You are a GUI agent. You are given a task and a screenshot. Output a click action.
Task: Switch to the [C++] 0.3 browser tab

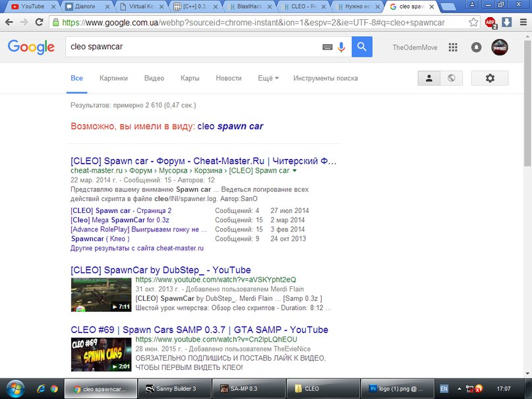point(194,7)
